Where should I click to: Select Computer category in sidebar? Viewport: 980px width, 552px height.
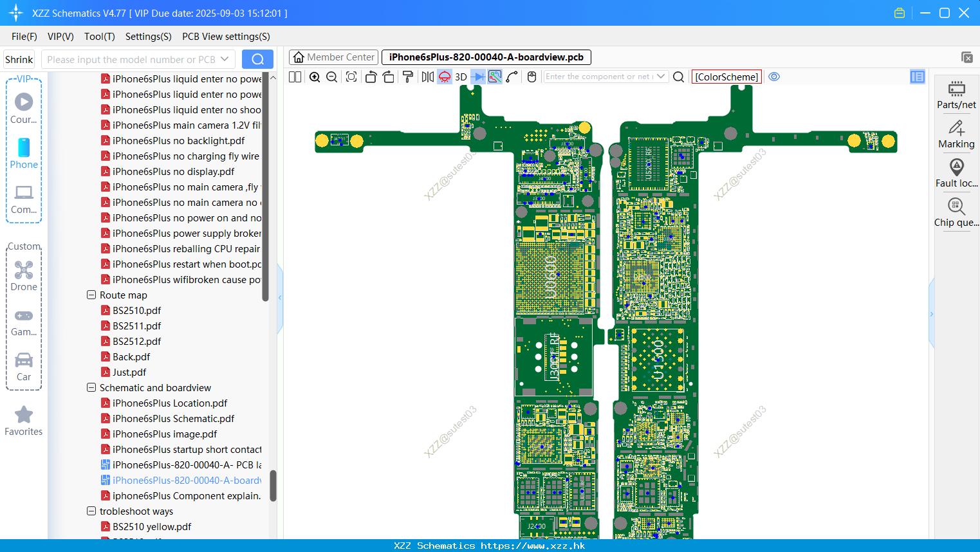24,199
